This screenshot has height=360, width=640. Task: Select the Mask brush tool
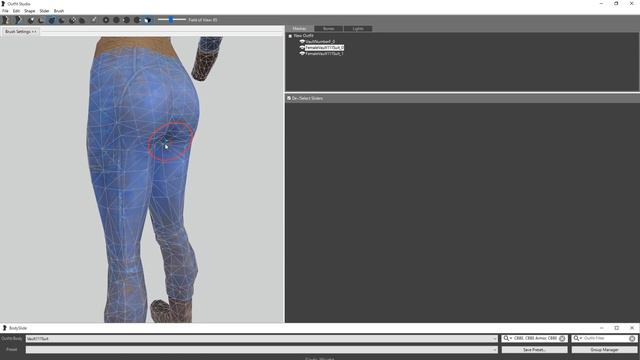point(31,20)
